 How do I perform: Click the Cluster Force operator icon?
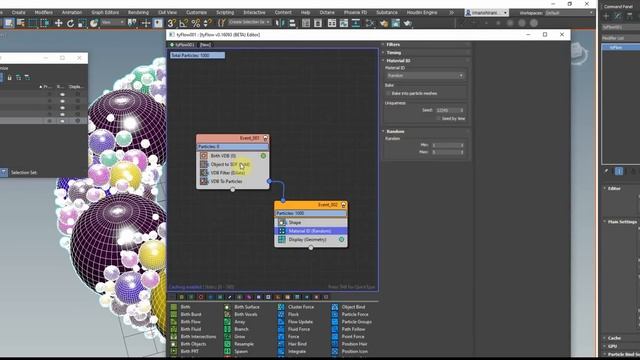pos(281,307)
